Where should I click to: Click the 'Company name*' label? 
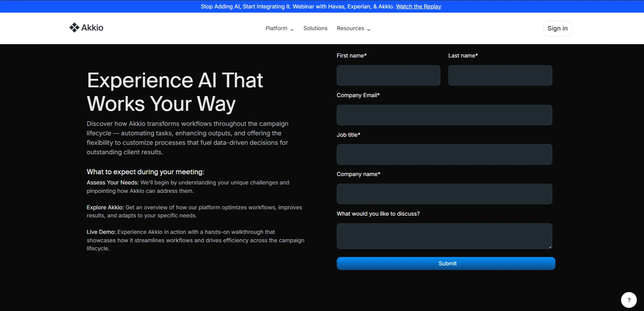tap(358, 174)
